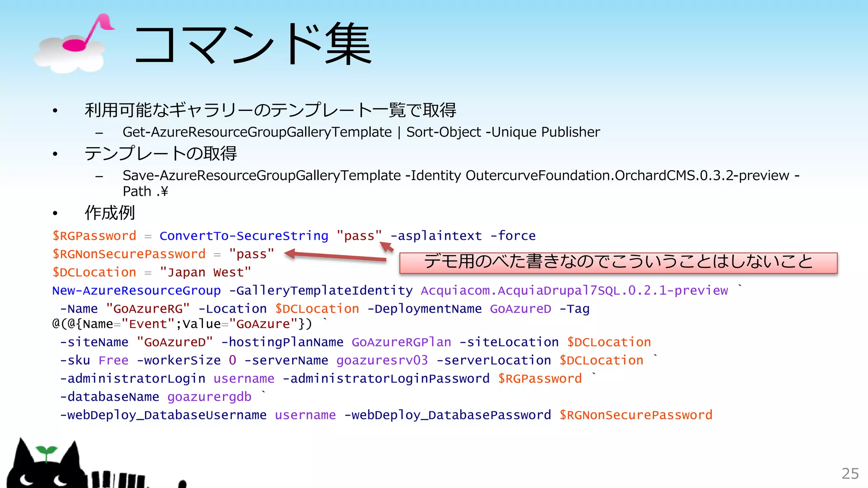Click the text 'Path .¥'

pyautogui.click(x=145, y=191)
